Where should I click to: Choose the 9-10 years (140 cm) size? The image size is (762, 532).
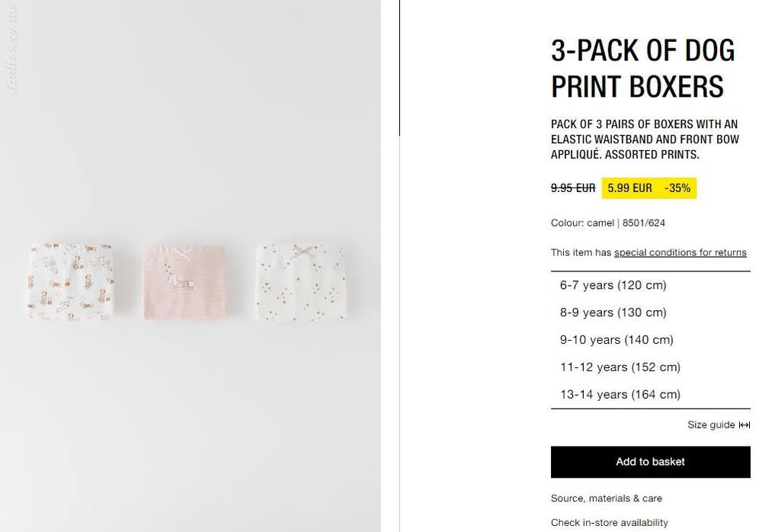650,339
